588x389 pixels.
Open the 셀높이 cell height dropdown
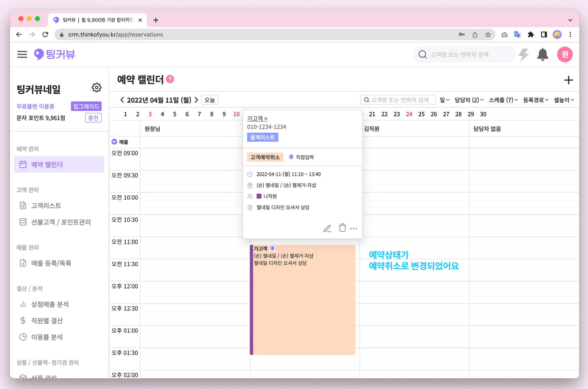(564, 100)
